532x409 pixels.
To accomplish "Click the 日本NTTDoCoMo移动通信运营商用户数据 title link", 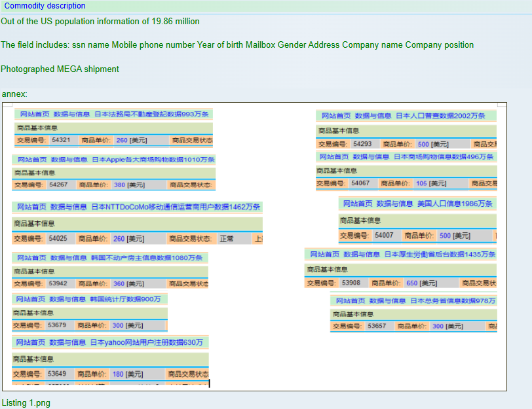I will (176, 207).
